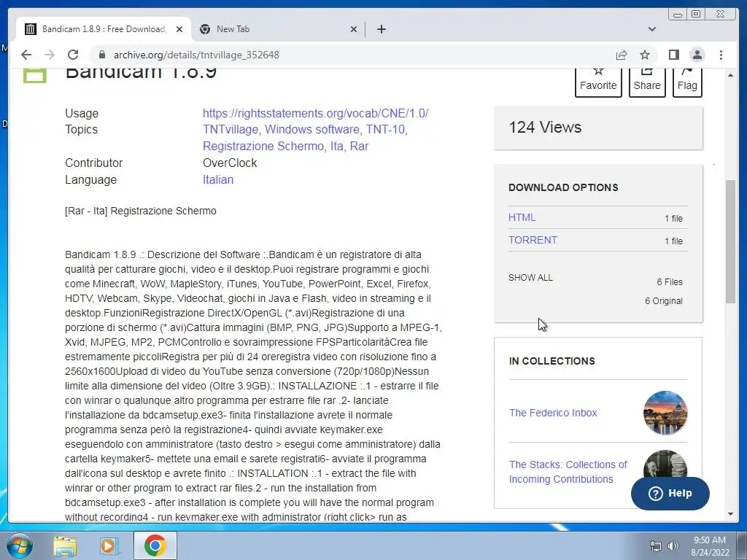
Task: Click the scrollbar up arrow
Action: (x=730, y=75)
